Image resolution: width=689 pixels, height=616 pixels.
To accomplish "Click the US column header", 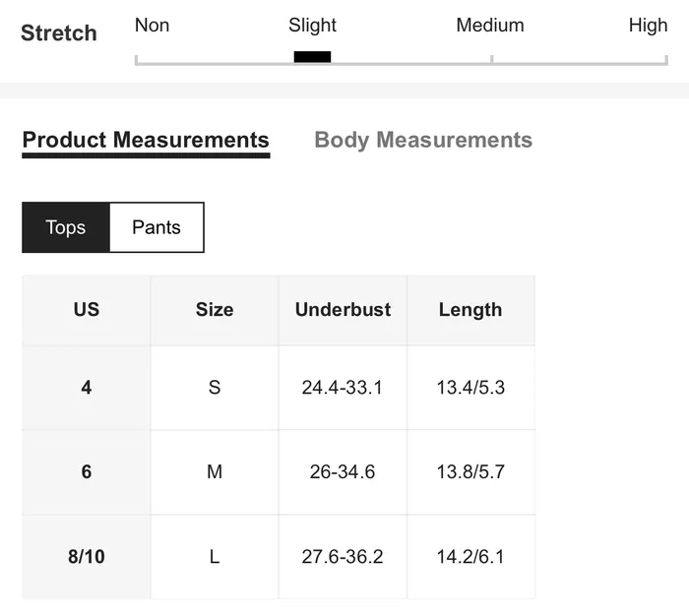I will (87, 310).
